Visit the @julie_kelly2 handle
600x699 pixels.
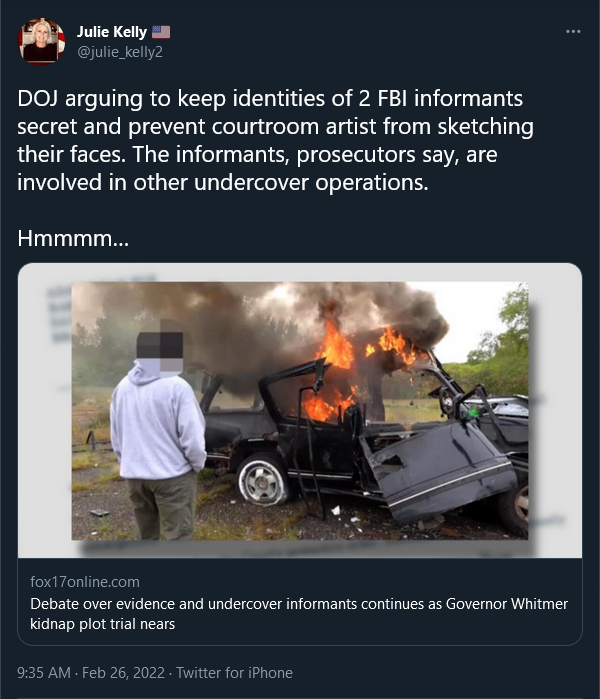[x=120, y=52]
